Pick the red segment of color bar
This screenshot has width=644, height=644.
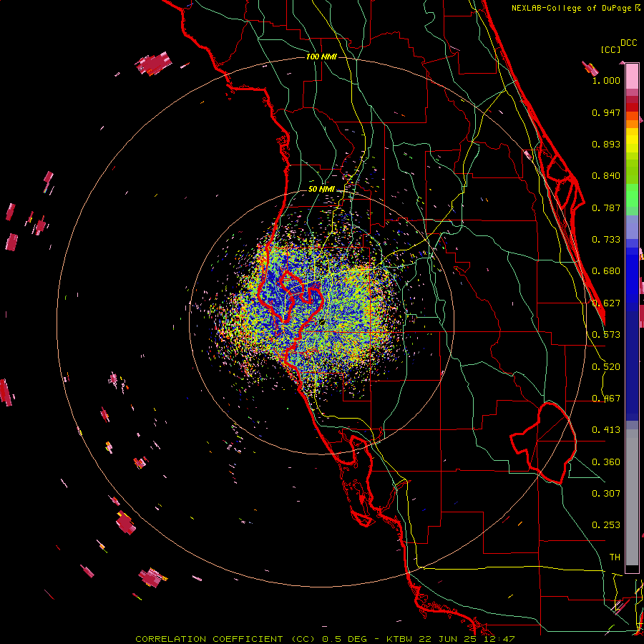coord(632,107)
